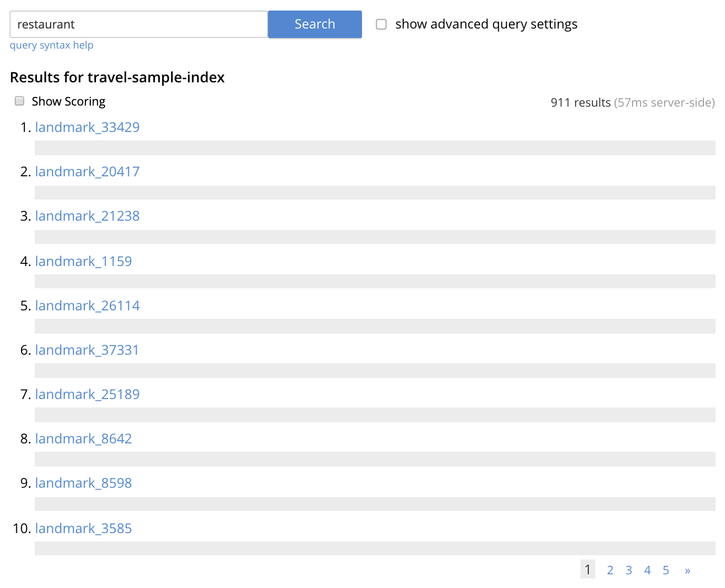725x588 pixels.
Task: Open the landmark_8598 result
Action: 83,482
